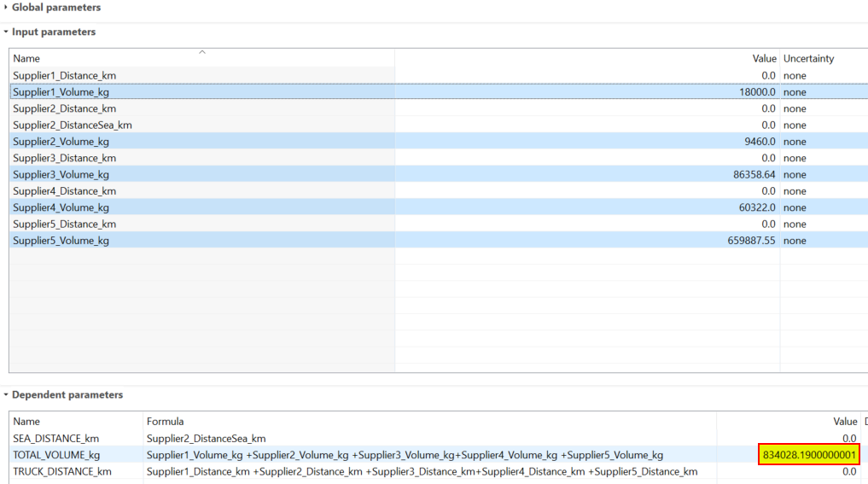Viewport: 868px width, 484px height.
Task: Click the highlighted 834028.19 total value
Action: point(808,455)
